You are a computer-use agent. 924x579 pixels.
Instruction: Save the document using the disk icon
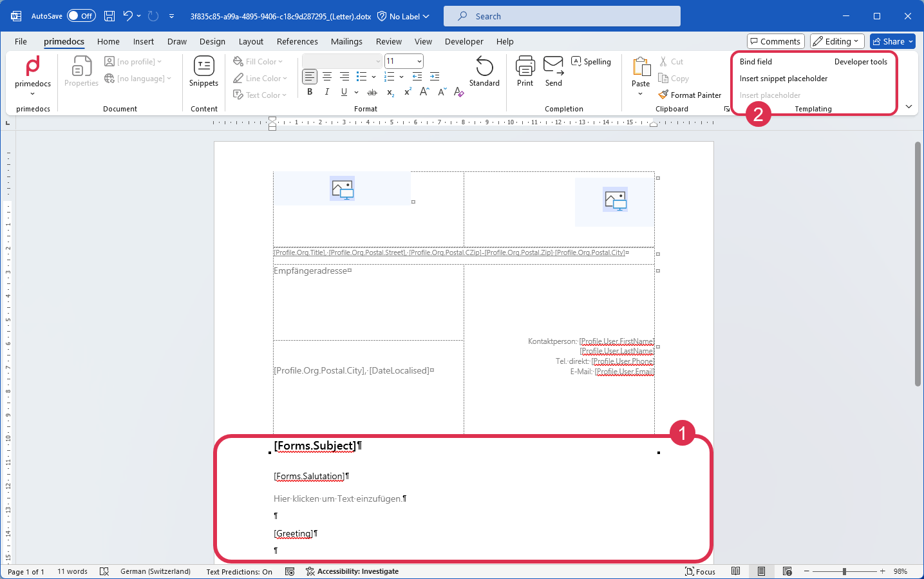pos(109,16)
